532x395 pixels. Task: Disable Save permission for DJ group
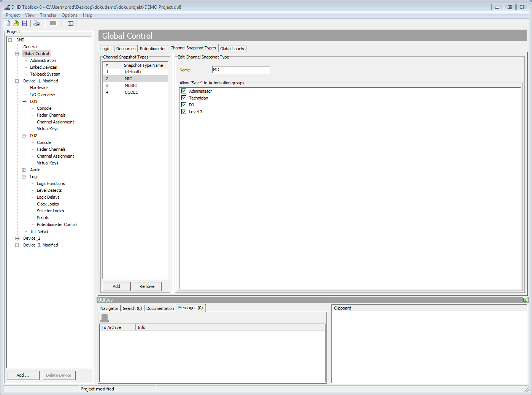[x=184, y=104]
